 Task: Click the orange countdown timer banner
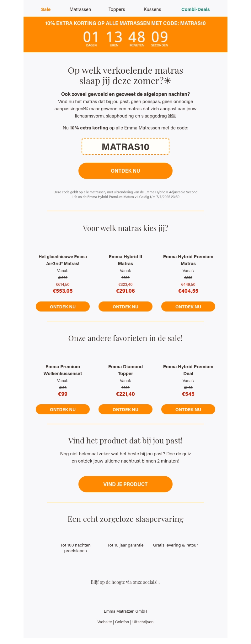125,34
